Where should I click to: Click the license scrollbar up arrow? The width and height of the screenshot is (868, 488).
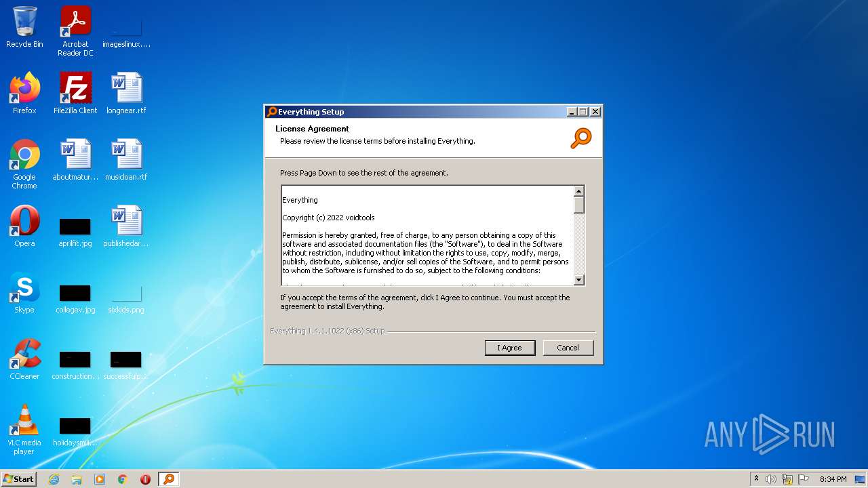click(579, 191)
